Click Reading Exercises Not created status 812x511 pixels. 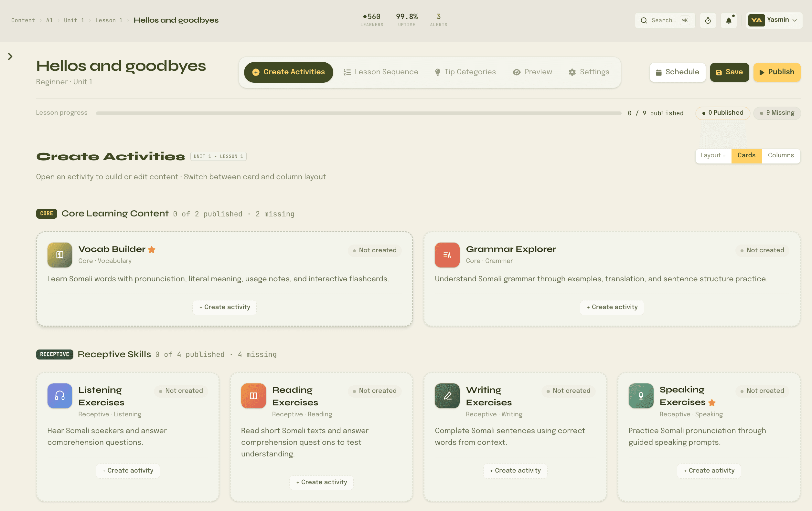coord(374,391)
